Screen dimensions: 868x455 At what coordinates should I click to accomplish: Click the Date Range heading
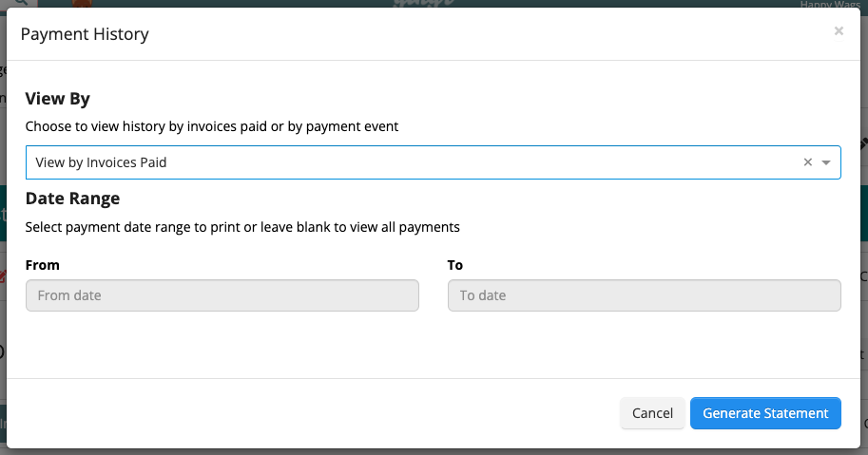(x=72, y=199)
